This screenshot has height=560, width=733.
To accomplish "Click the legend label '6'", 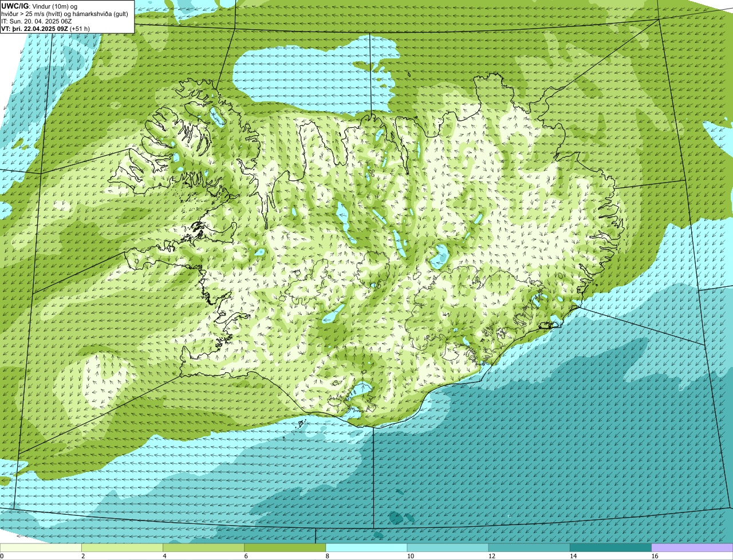I will pos(246,556).
